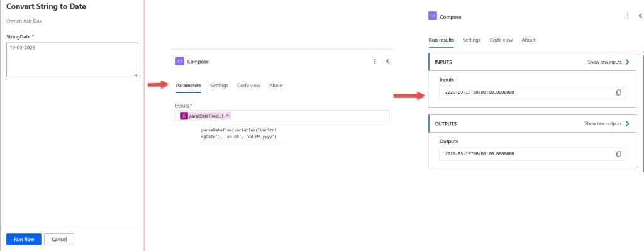Image resolution: width=644 pixels, height=251 pixels.
Task: Click the INPUTS section header
Action: [x=532, y=62]
